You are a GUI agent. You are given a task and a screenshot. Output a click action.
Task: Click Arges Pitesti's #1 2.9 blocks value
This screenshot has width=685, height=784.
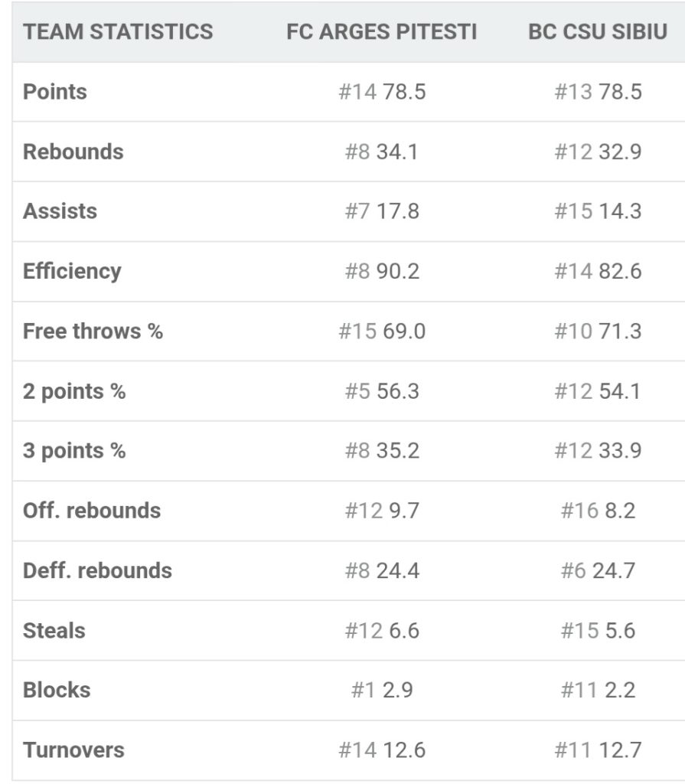coord(382,690)
